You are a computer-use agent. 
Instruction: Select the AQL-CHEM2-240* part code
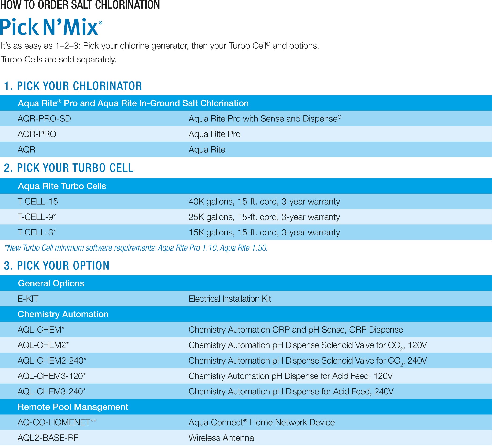pyautogui.click(x=52, y=360)
